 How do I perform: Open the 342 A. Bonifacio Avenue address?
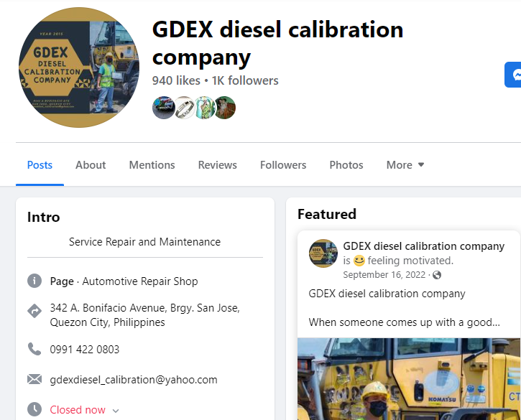coord(145,315)
